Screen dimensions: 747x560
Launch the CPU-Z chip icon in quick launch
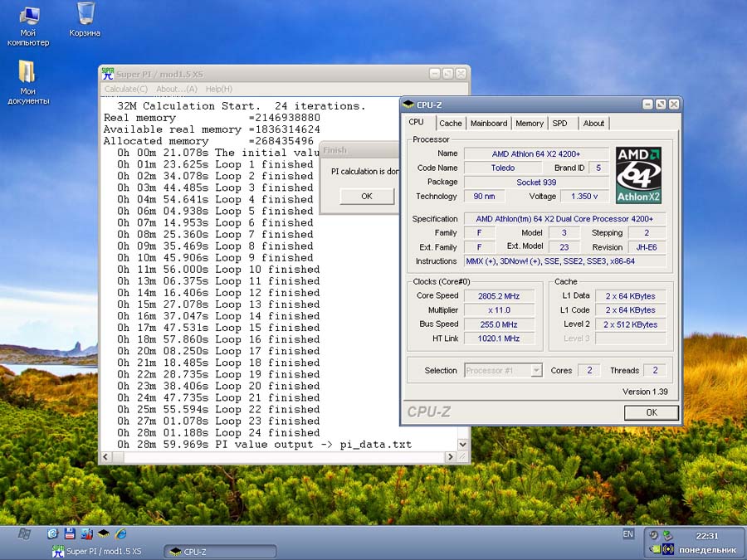[x=104, y=533]
